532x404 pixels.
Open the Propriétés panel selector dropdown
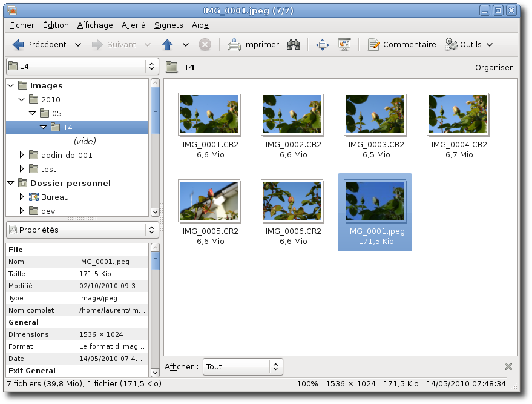coord(82,230)
